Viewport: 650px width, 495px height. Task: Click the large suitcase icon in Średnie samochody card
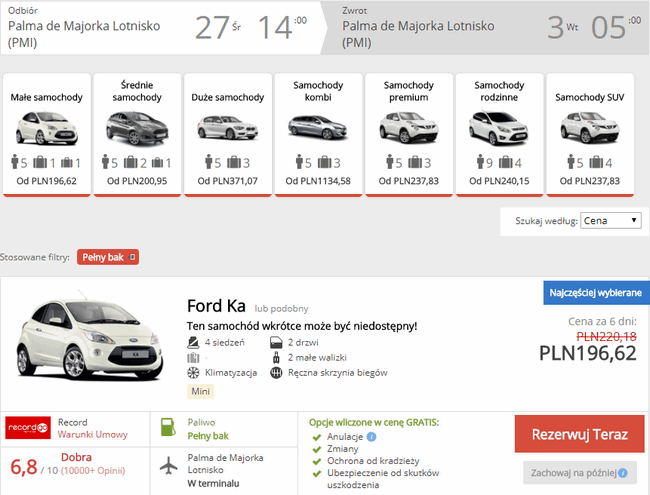tap(131, 162)
